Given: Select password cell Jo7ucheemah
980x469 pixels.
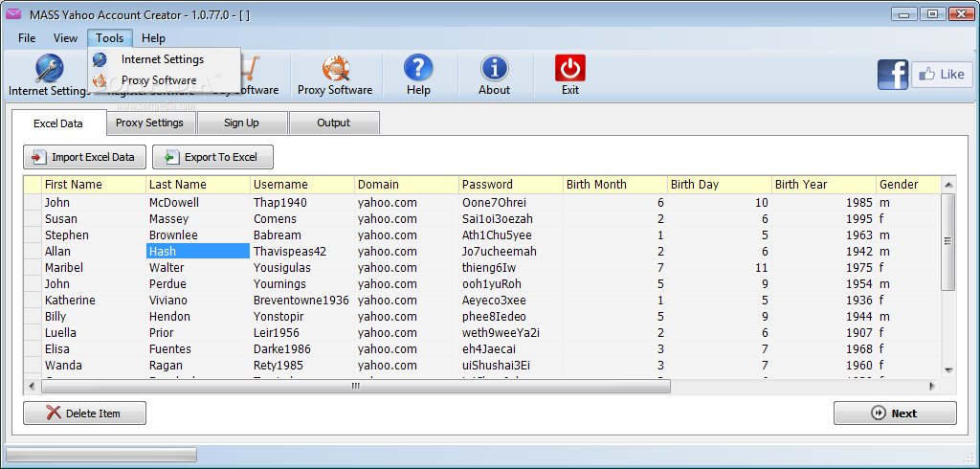Looking at the screenshot, I should [x=511, y=252].
